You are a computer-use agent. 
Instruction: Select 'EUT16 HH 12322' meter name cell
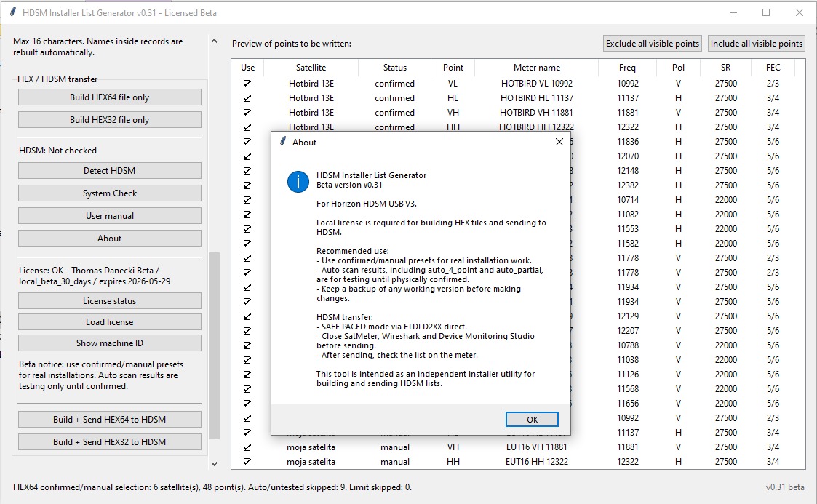coord(537,462)
